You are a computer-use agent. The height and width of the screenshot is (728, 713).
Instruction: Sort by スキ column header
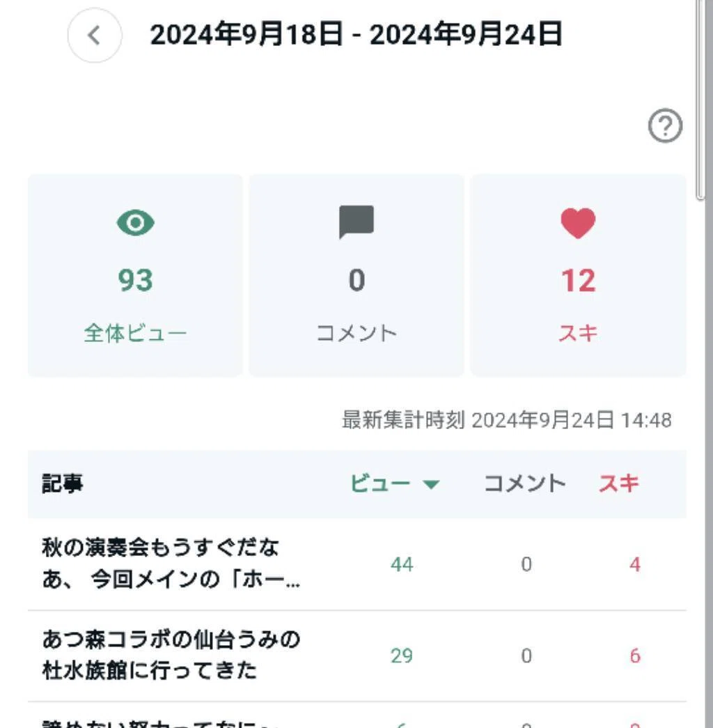click(619, 483)
